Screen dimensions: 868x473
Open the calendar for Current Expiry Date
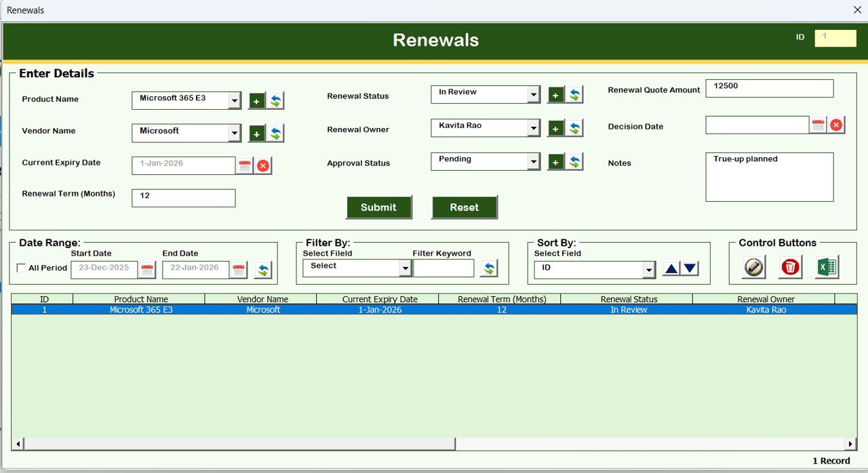(x=245, y=166)
